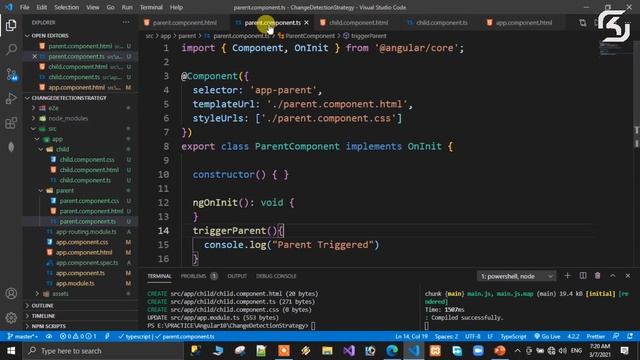
Task: Switch to the parent.component.html editor tab
Action: click(184, 23)
